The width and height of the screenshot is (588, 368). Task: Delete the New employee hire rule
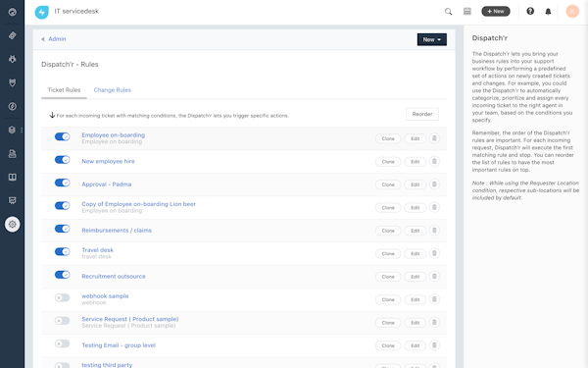(x=434, y=162)
